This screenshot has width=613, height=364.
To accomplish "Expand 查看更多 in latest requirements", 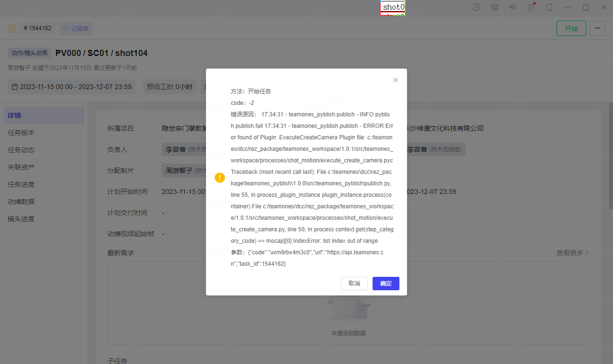I will pos(572,253).
